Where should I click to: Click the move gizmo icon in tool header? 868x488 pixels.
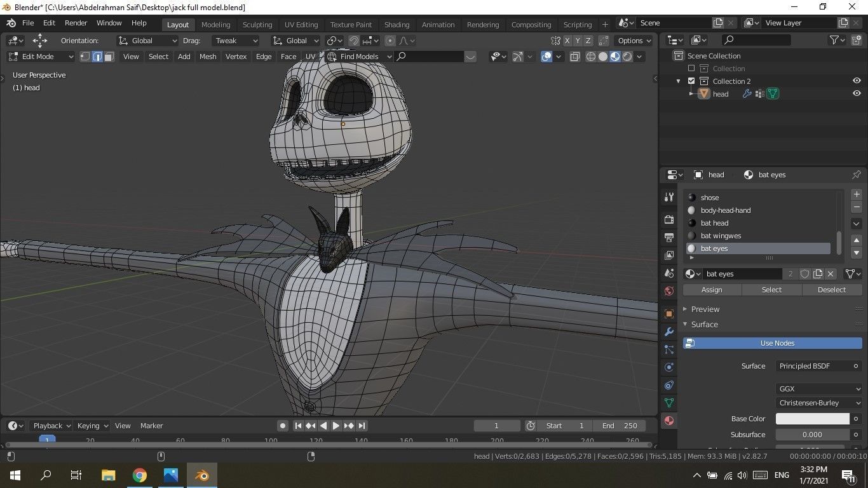pyautogui.click(x=39, y=41)
